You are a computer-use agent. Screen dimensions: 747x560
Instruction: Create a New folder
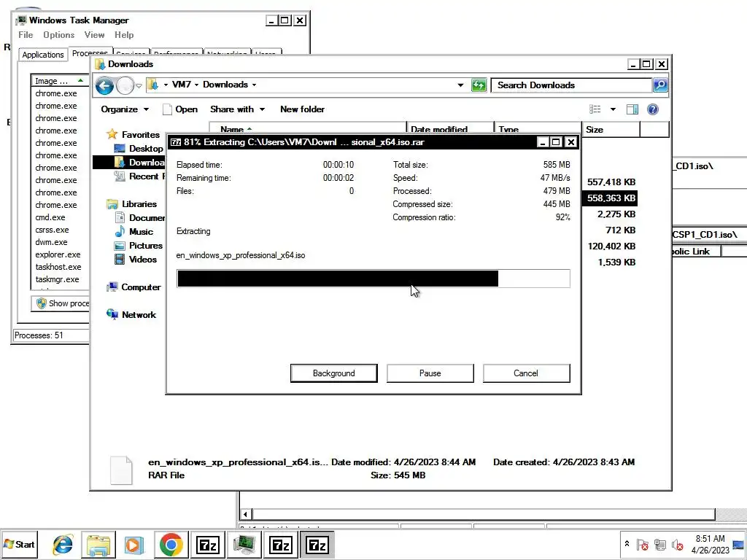point(302,109)
